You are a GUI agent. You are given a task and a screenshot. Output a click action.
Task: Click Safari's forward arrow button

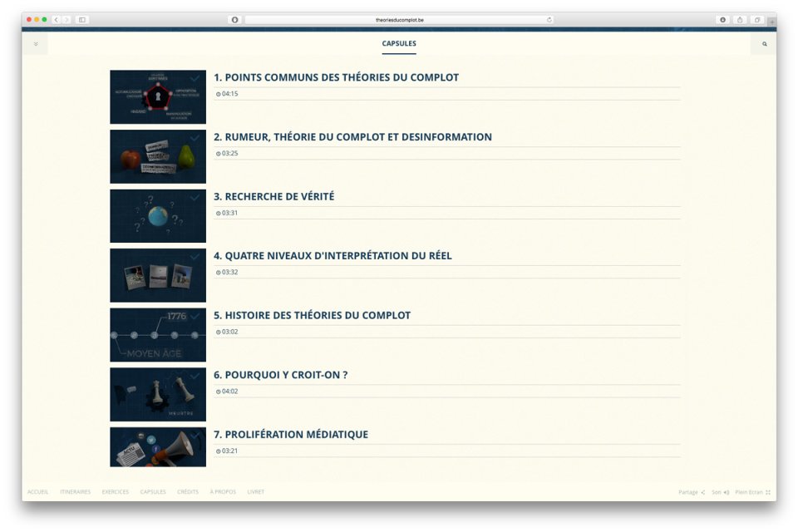tap(66, 20)
